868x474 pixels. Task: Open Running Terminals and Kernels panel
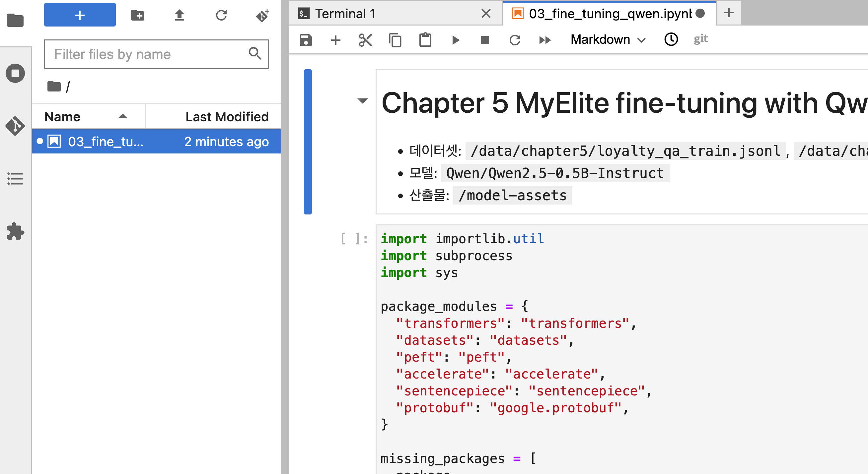click(x=15, y=73)
